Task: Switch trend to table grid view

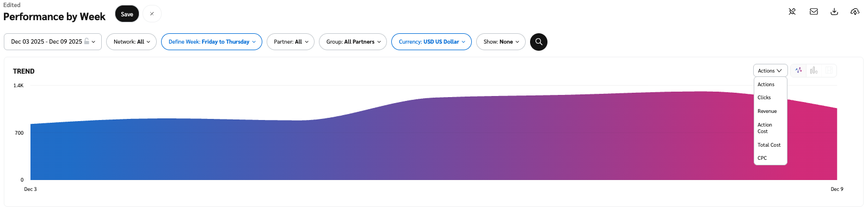Action: (x=829, y=70)
